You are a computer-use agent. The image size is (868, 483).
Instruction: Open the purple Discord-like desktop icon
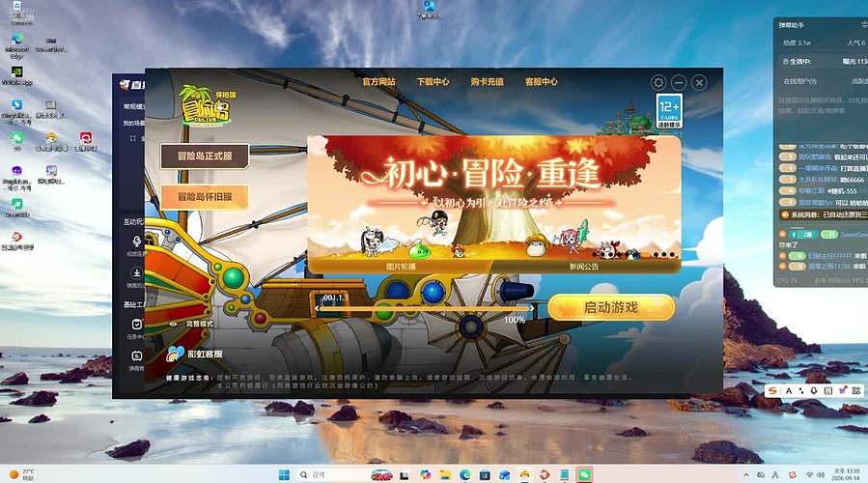coord(16,176)
